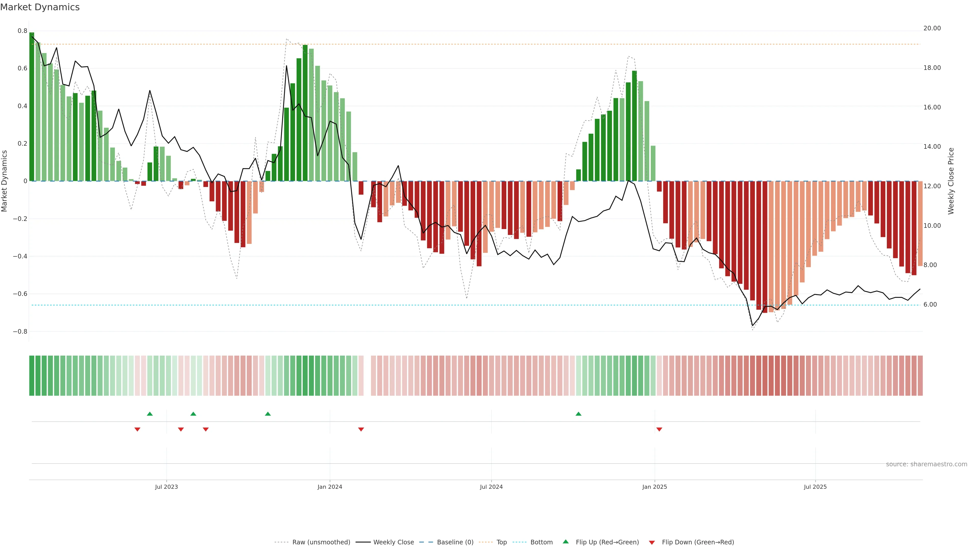
Task: Click the Jul 2023 x-axis label
Action: (x=166, y=487)
